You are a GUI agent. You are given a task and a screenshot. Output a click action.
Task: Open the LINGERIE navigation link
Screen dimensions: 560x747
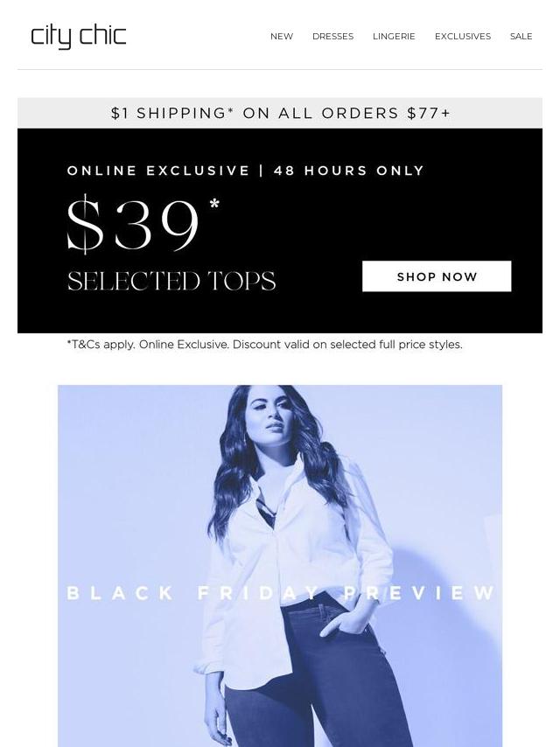click(394, 36)
